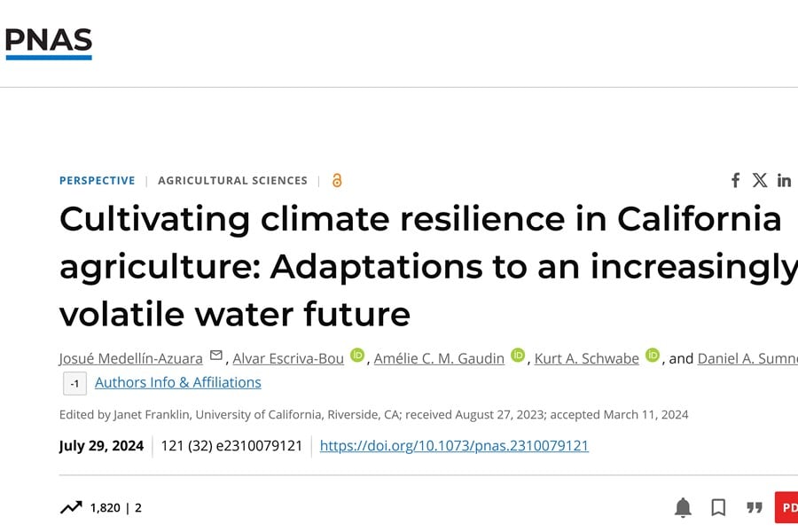Open Kurt A. Schwabe's ORCID icon

(653, 356)
